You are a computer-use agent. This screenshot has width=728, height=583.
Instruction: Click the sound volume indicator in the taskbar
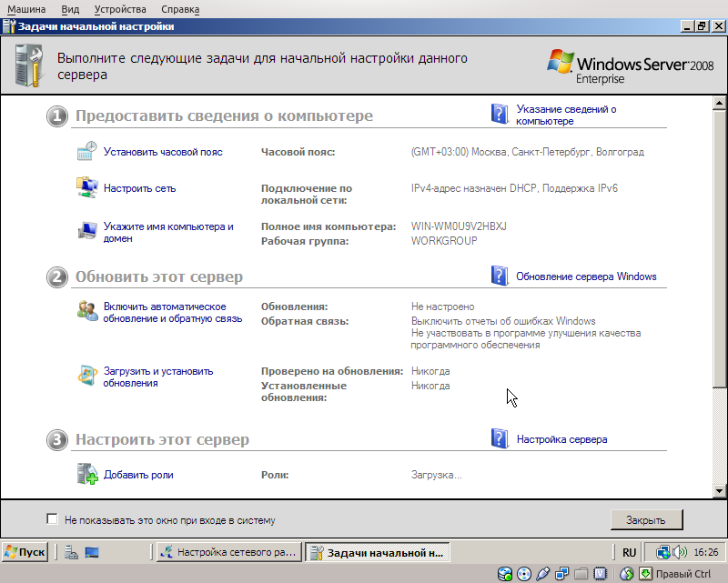click(677, 551)
